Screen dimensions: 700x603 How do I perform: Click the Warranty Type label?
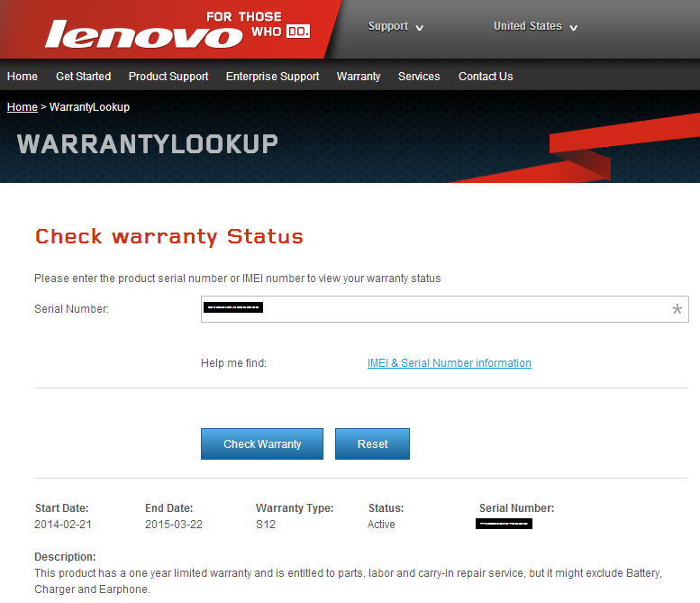pos(295,508)
